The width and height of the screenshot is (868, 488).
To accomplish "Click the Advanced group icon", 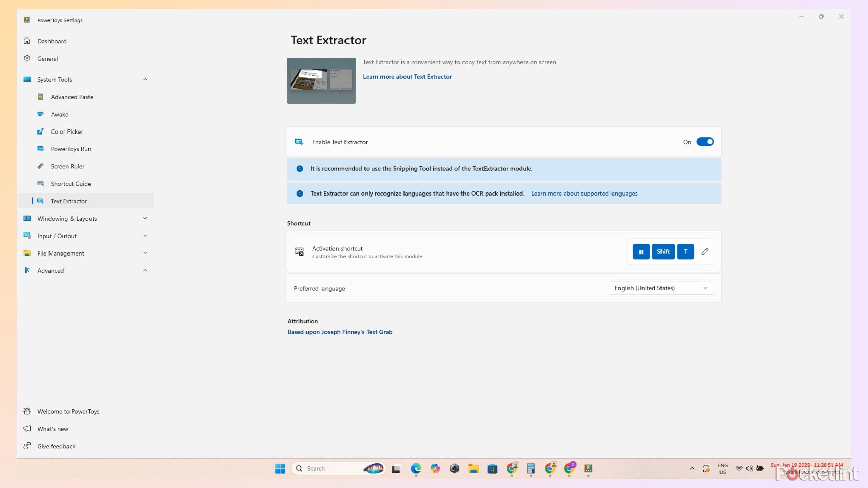I will [x=27, y=270].
